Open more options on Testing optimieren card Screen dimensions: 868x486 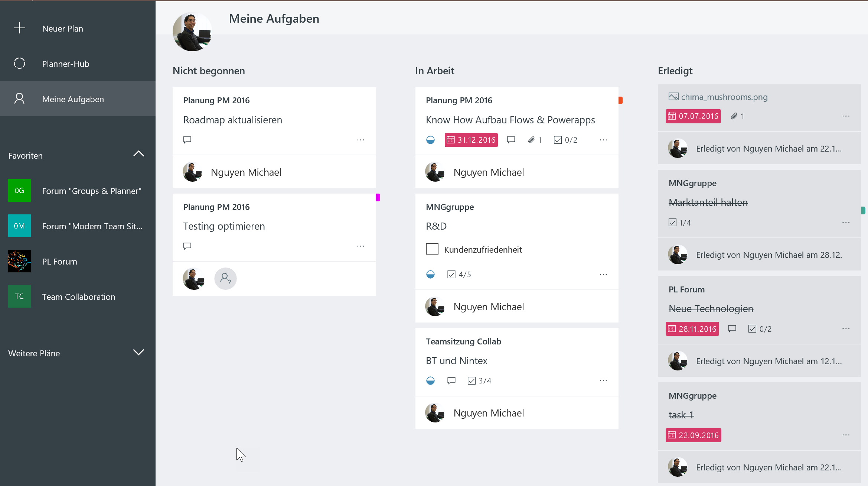[360, 246]
